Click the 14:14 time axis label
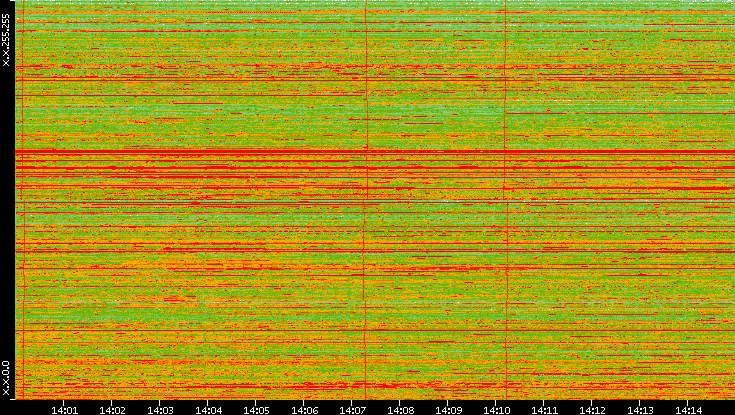The image size is (735, 415). click(688, 410)
